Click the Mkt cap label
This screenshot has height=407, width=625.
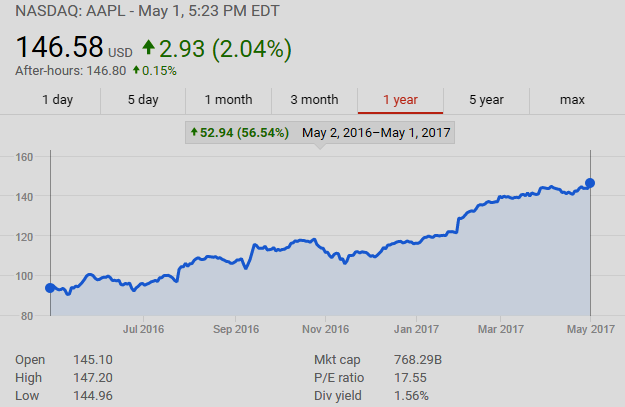pos(337,360)
